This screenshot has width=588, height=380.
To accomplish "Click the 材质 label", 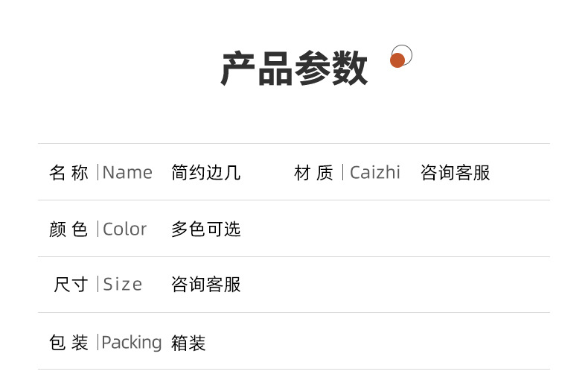I will point(313,173).
